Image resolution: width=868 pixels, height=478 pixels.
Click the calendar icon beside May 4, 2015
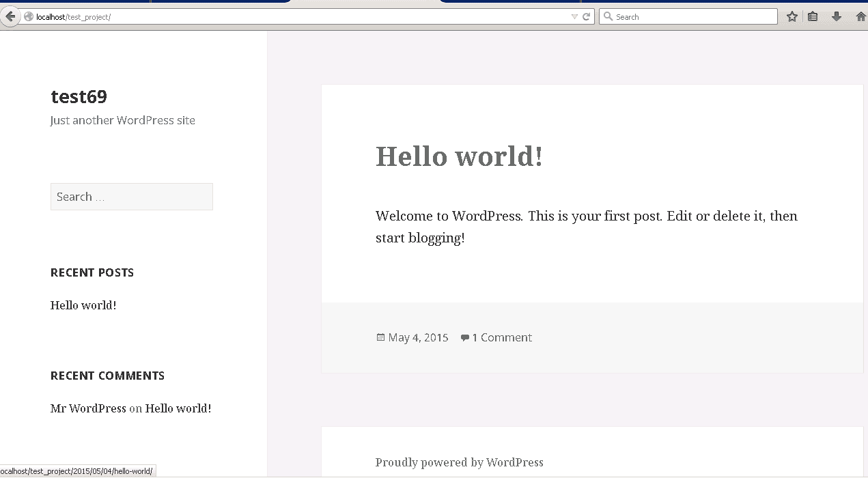point(380,337)
